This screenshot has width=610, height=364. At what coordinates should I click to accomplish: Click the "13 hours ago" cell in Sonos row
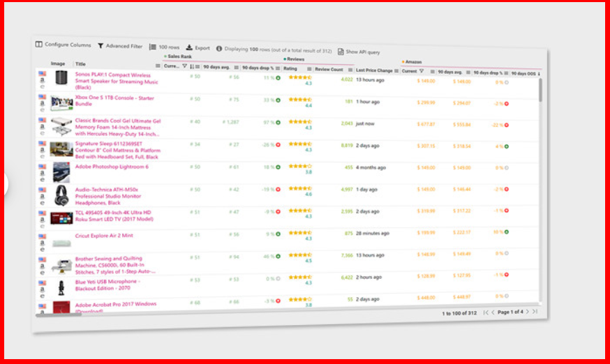370,79
